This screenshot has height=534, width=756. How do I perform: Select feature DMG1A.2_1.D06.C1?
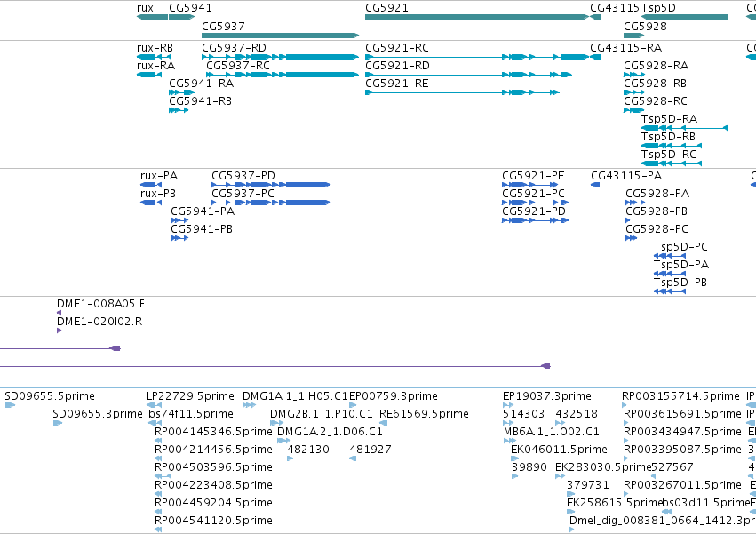(330, 432)
